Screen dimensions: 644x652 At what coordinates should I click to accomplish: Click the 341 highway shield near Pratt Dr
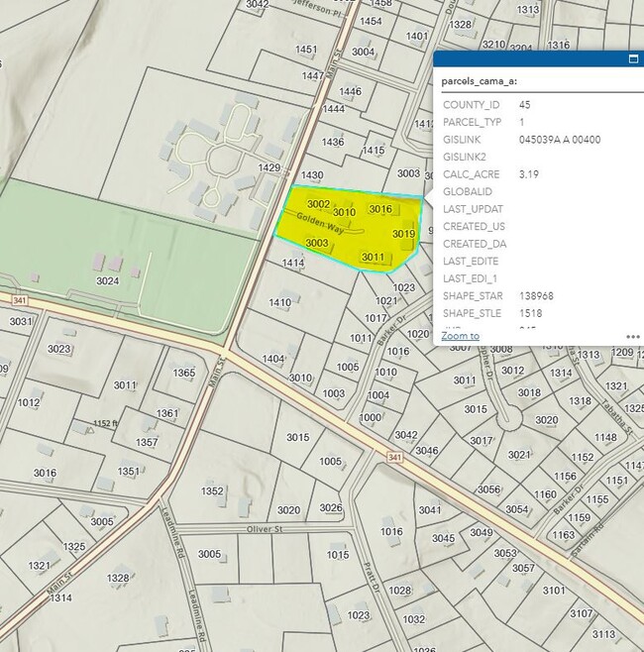(x=395, y=458)
